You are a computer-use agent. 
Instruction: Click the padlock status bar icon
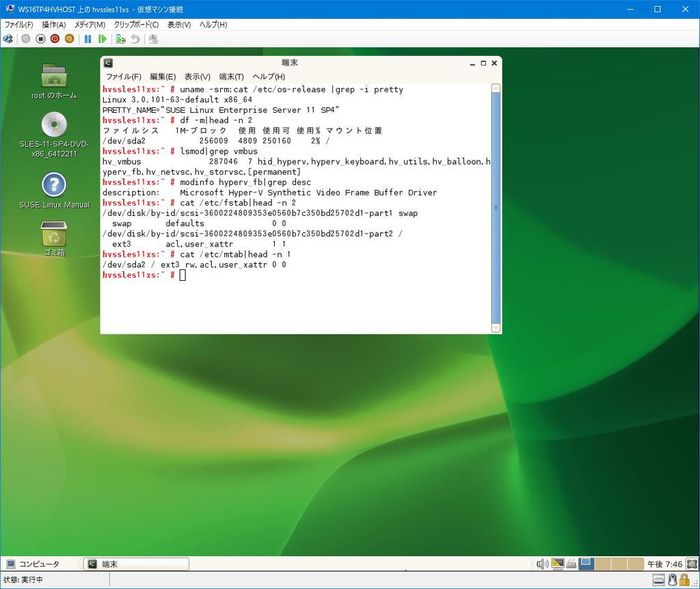[684, 580]
